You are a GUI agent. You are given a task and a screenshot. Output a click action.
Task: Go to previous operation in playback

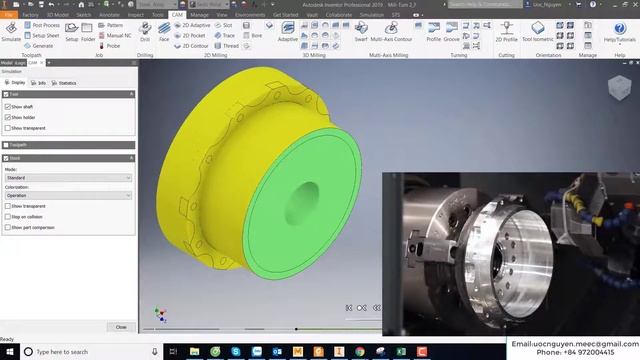click(362, 308)
